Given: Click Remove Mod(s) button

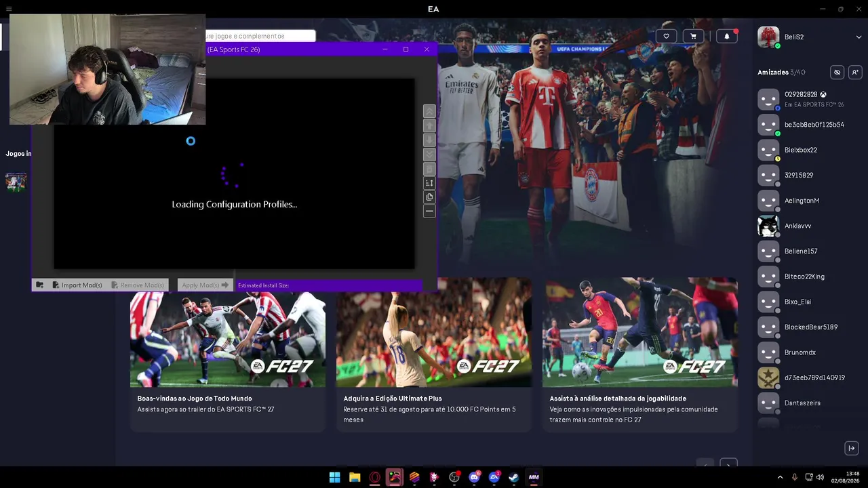Looking at the screenshot, I should pos(138,285).
